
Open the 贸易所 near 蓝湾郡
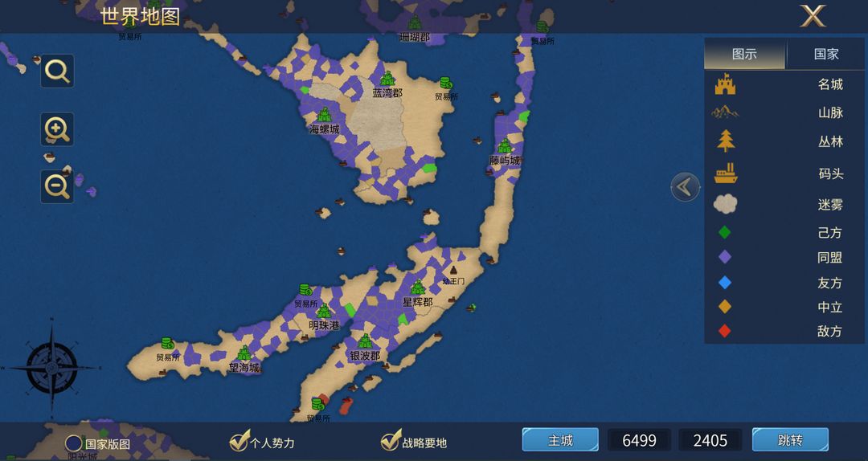pos(445,84)
